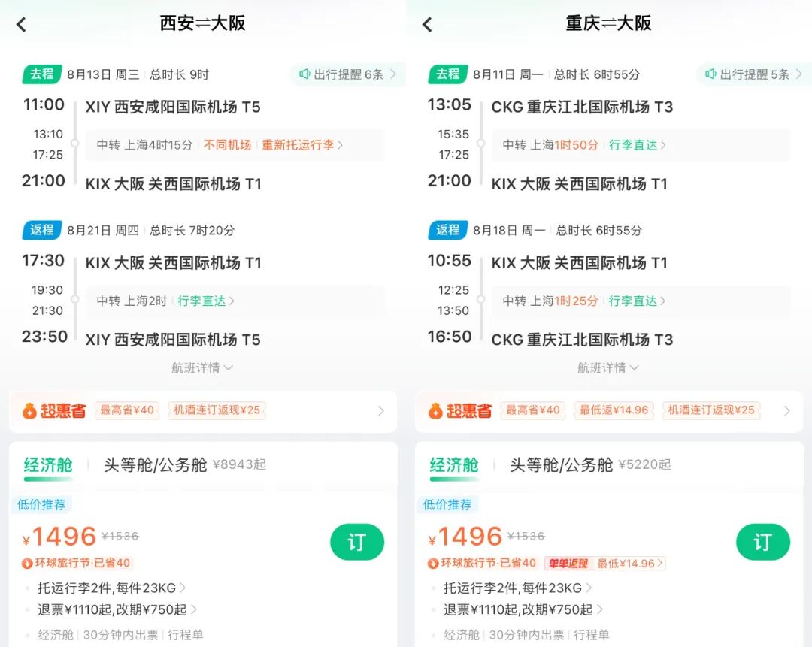Switch to 经济舱 tab on 重庆 card
The height and width of the screenshot is (647, 812).
coord(455,465)
